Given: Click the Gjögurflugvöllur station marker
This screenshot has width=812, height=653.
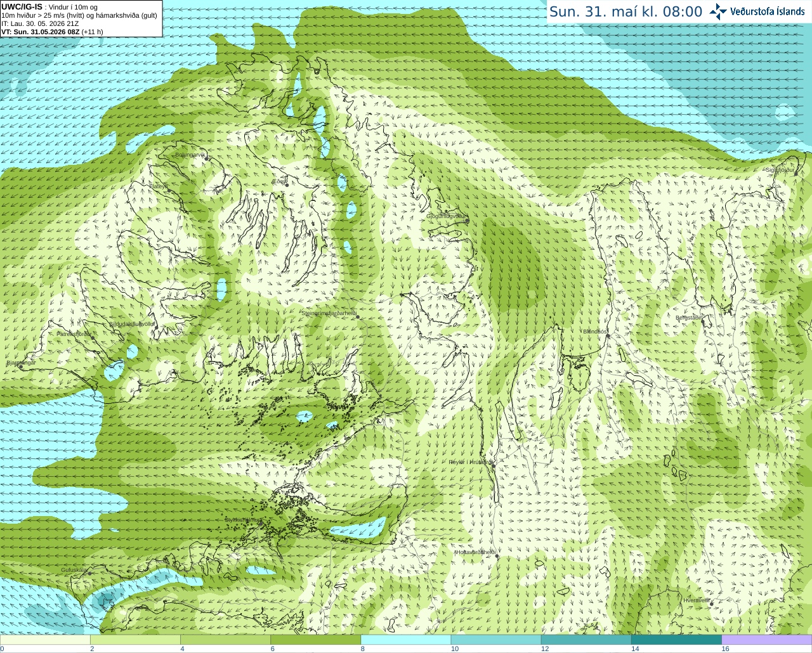Looking at the screenshot, I should click(467, 221).
